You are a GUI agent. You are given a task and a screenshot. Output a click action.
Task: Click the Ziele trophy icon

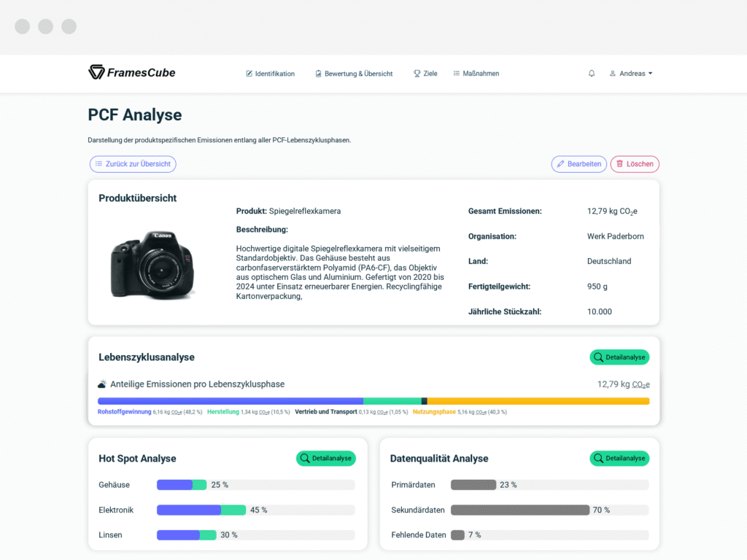[x=417, y=74]
